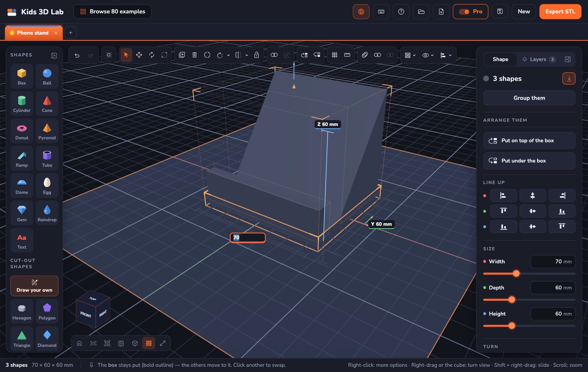Image resolution: width=588 pixels, height=372 pixels.
Task: Toggle the drop-to-floor button beside 3 shapes
Action: pos(569,79)
